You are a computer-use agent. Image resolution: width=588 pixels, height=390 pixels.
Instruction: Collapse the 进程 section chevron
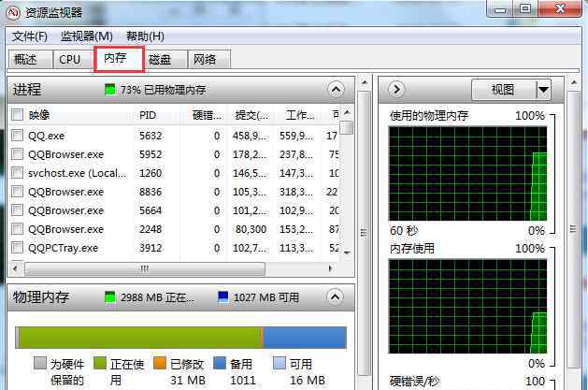[336, 90]
